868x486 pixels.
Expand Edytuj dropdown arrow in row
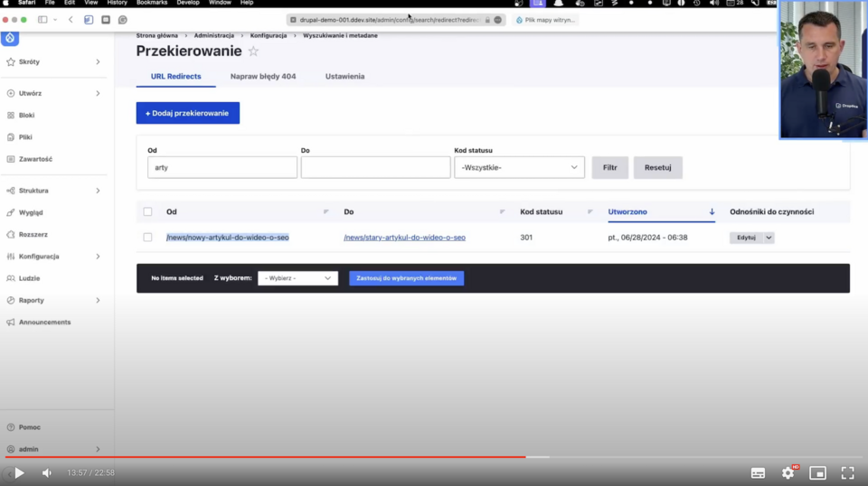click(769, 238)
